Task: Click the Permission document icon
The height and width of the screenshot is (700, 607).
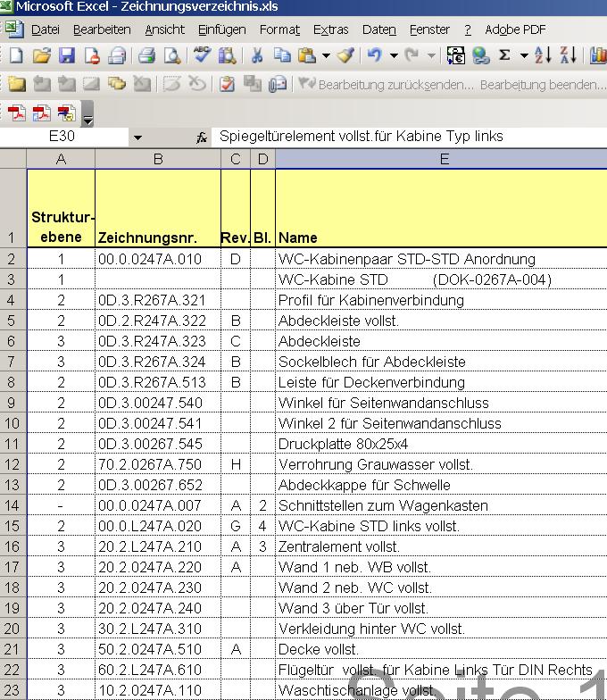Action: 93,55
